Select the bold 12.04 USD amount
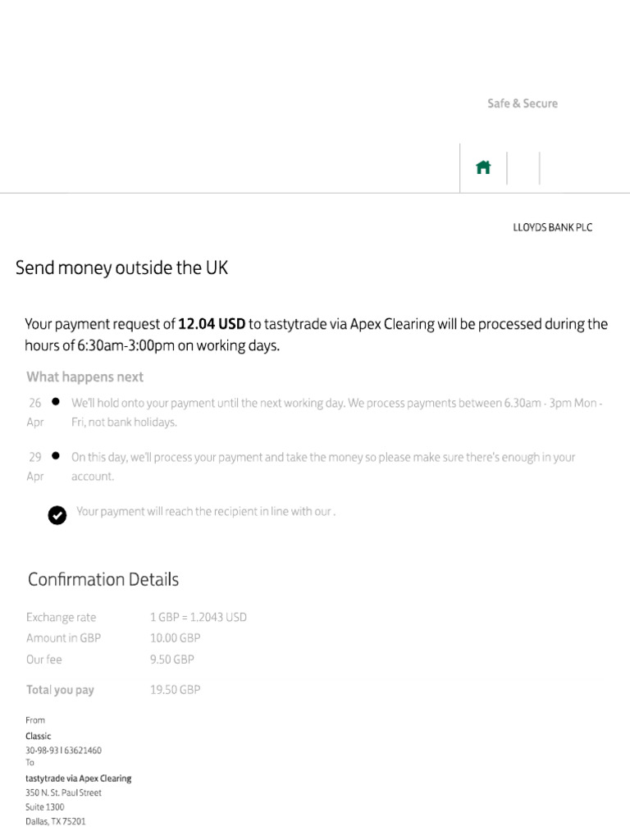Viewport: 630px width, 840px height. point(212,324)
